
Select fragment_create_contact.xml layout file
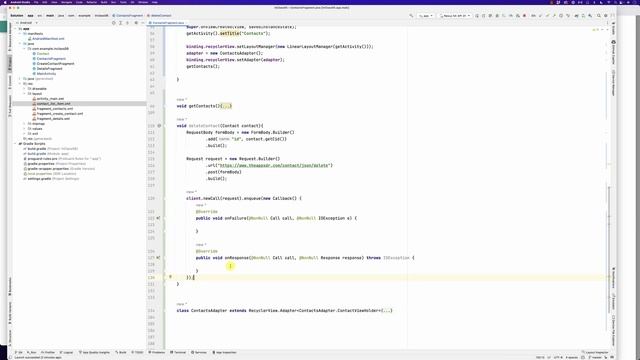[58, 113]
